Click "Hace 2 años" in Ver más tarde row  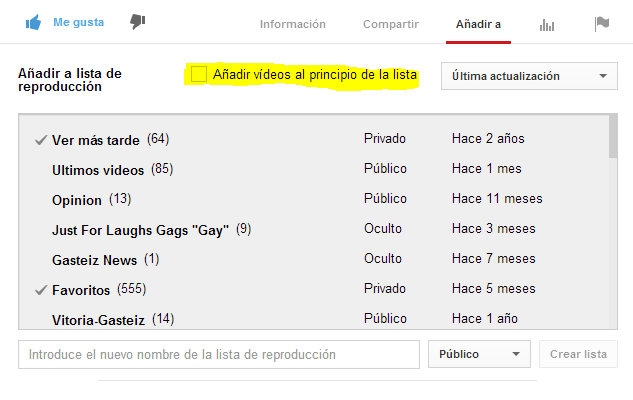point(488,138)
